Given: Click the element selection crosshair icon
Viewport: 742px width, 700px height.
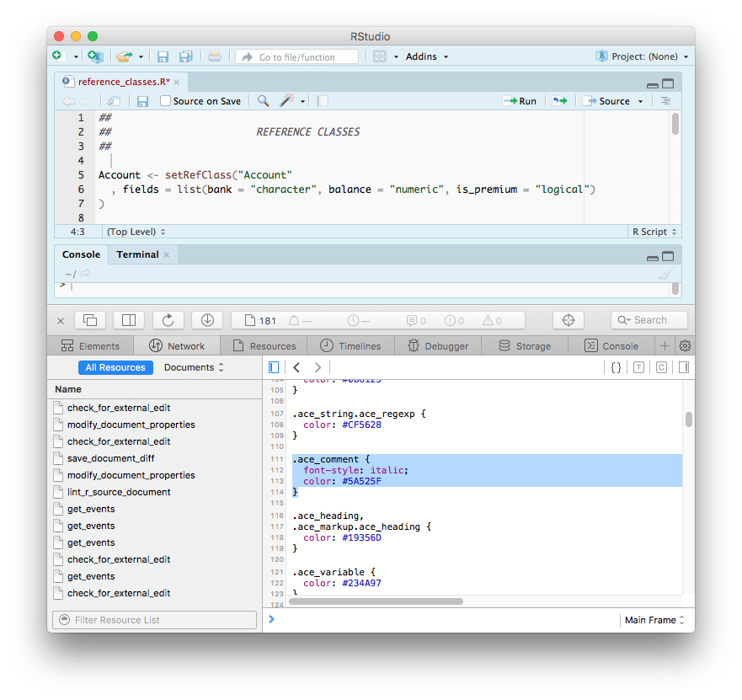Looking at the screenshot, I should tap(569, 320).
